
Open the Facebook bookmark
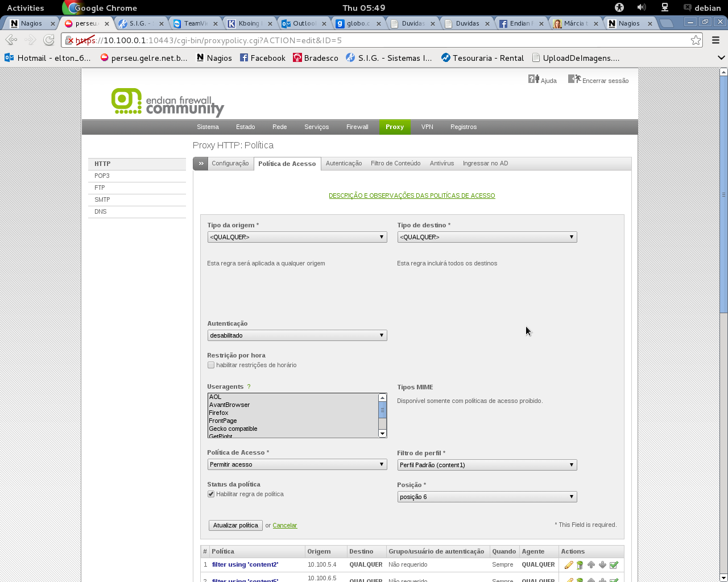coord(262,58)
